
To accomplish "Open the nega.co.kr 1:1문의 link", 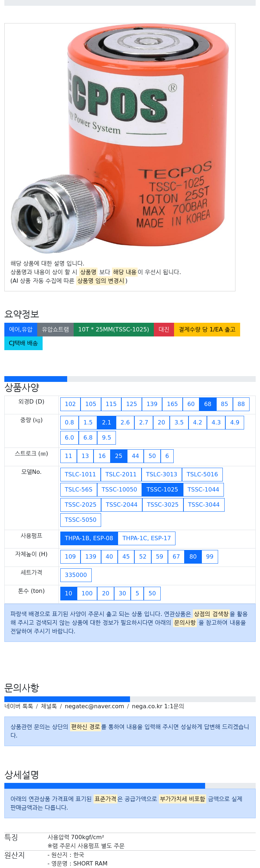I will pyautogui.click(x=158, y=706).
